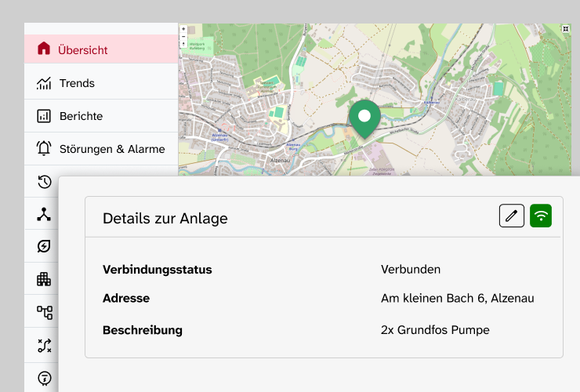This screenshot has width=580, height=392.
Task: Click the bottom circular sidebar icon
Action: [x=45, y=379]
